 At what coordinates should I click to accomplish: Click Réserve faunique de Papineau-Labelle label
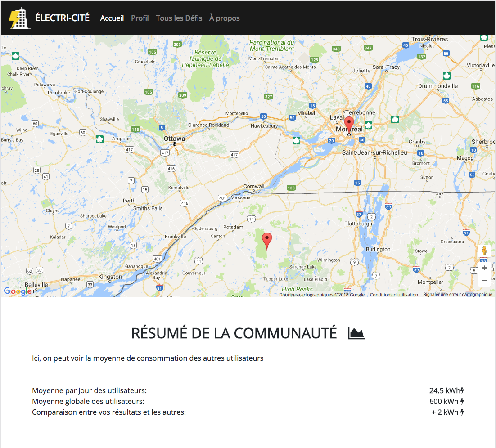pos(205,58)
